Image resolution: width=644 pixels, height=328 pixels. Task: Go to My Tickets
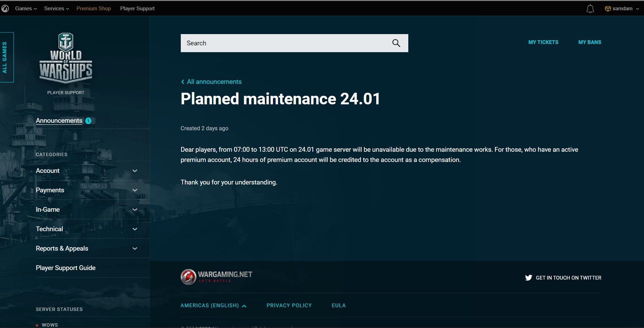(x=543, y=42)
